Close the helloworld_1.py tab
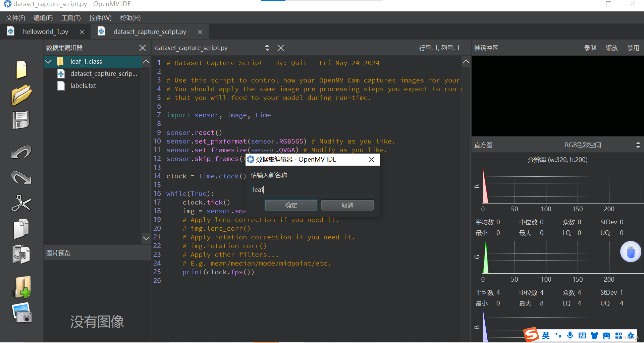The width and height of the screenshot is (644, 343). 82,32
